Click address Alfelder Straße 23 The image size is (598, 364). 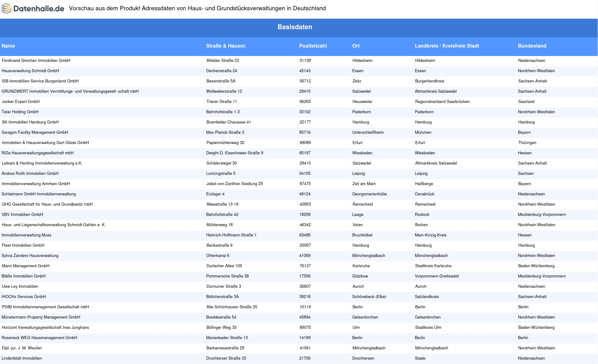223,61
